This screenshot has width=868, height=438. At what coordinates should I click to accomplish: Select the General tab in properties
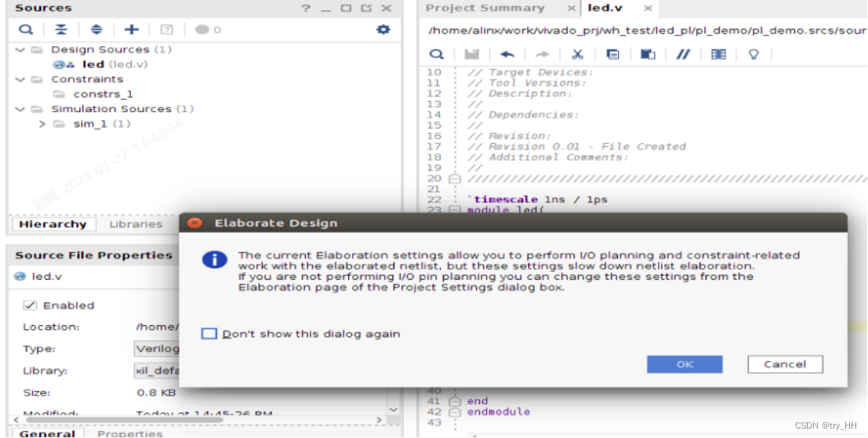[x=46, y=433]
